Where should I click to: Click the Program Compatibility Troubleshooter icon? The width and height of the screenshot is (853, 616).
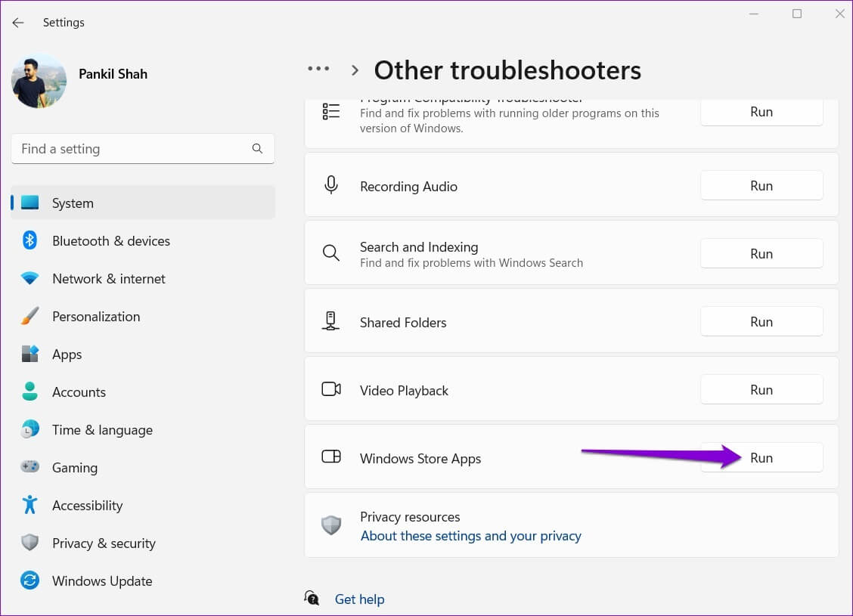coord(330,111)
